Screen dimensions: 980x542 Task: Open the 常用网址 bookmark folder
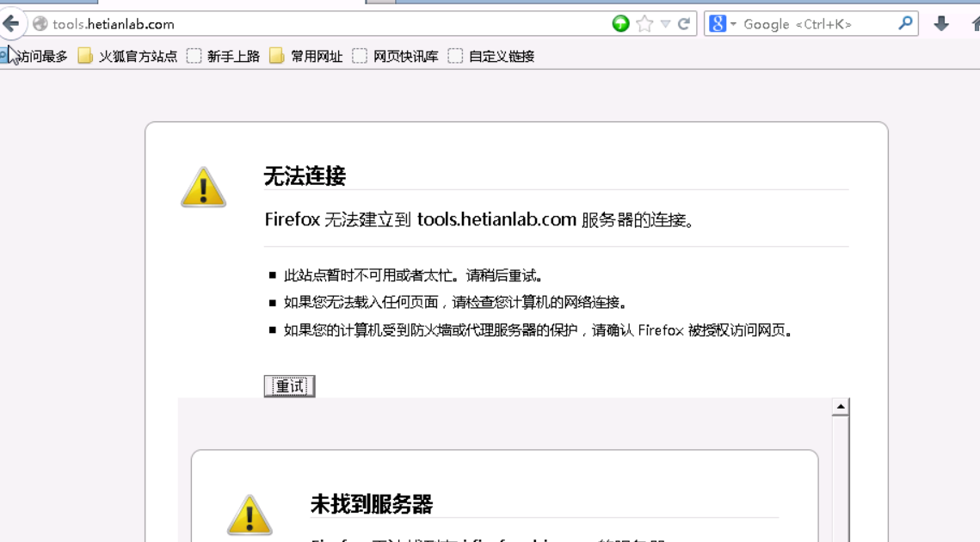[x=306, y=56]
